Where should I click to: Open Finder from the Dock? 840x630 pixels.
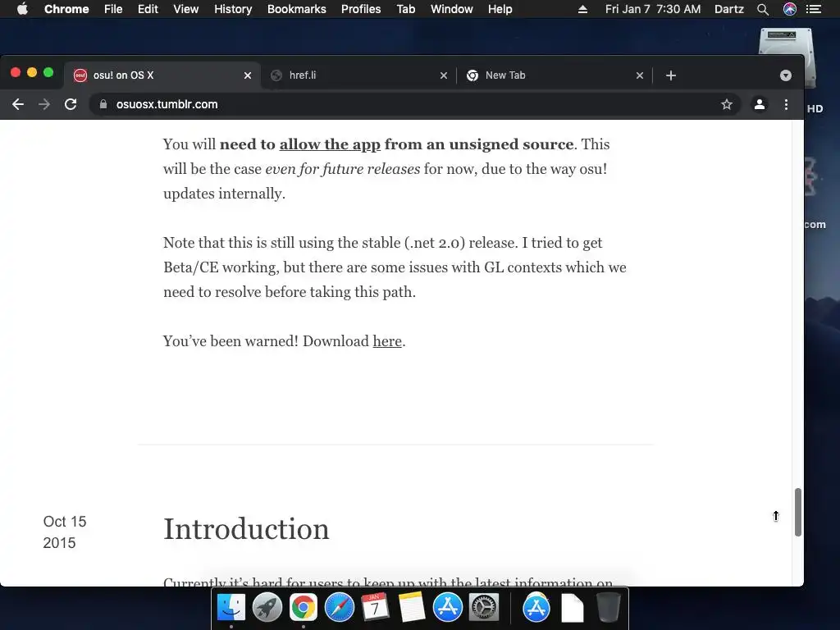231,608
